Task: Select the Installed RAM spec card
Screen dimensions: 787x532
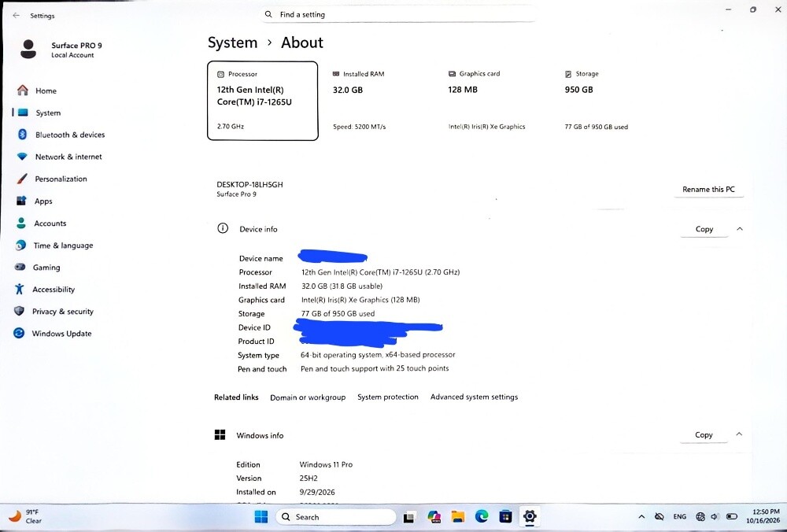Action: 379,101
